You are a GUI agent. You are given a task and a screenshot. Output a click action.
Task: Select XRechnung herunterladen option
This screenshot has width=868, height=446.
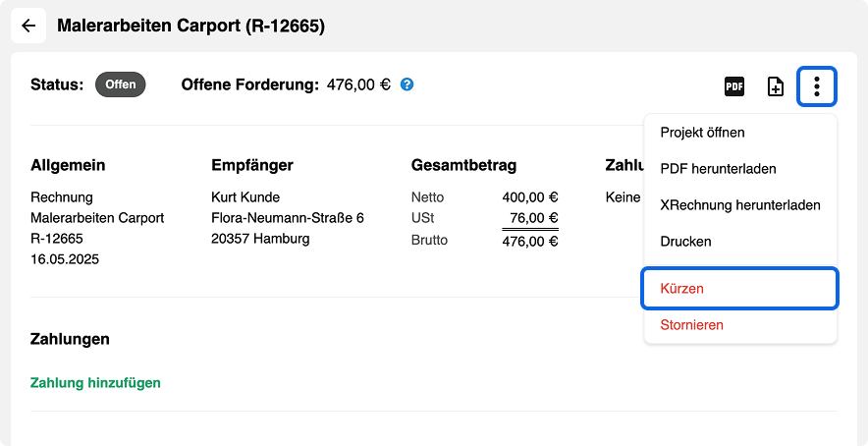(740, 205)
